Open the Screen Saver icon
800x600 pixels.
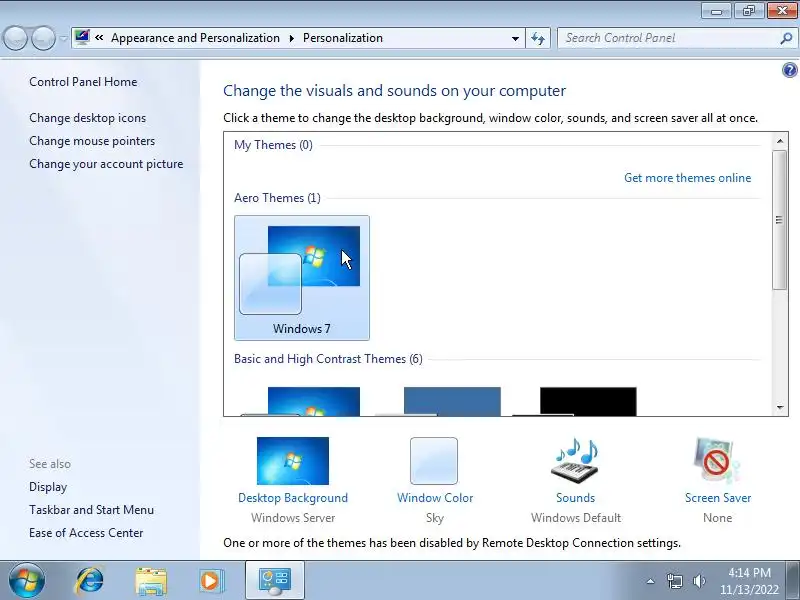(x=717, y=461)
